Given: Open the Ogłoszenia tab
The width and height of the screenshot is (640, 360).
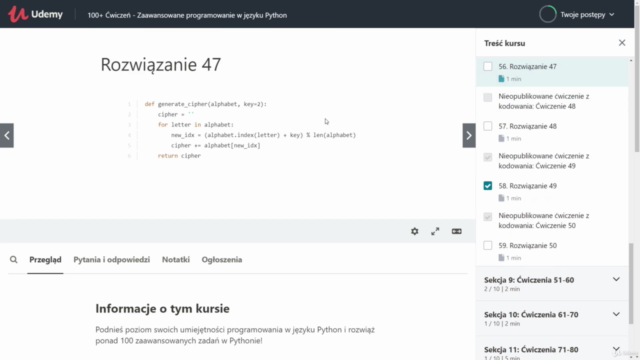Looking at the screenshot, I should click(222, 260).
